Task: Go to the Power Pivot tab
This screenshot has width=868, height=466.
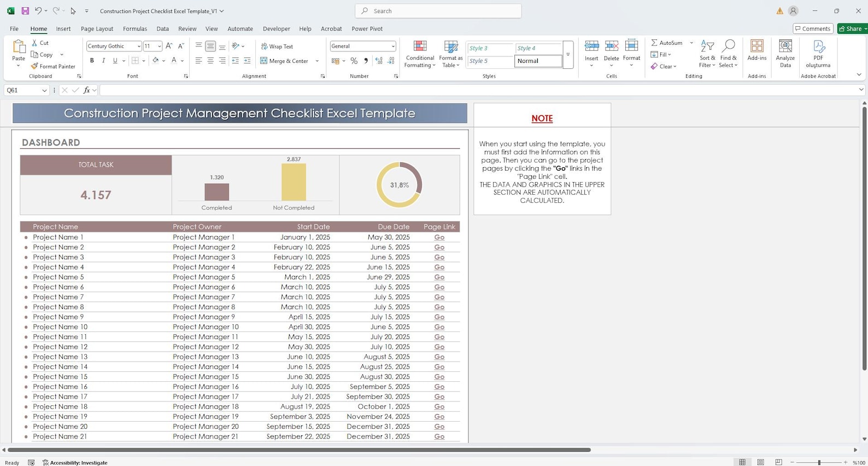Action: tap(367, 28)
